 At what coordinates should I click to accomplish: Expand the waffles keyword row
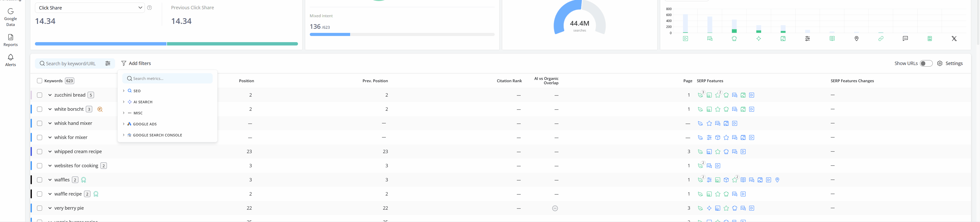pyautogui.click(x=50, y=180)
